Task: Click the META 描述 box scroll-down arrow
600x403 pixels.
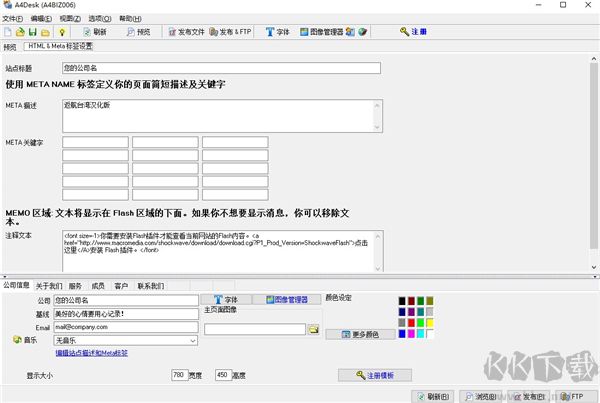Action: 377,127
